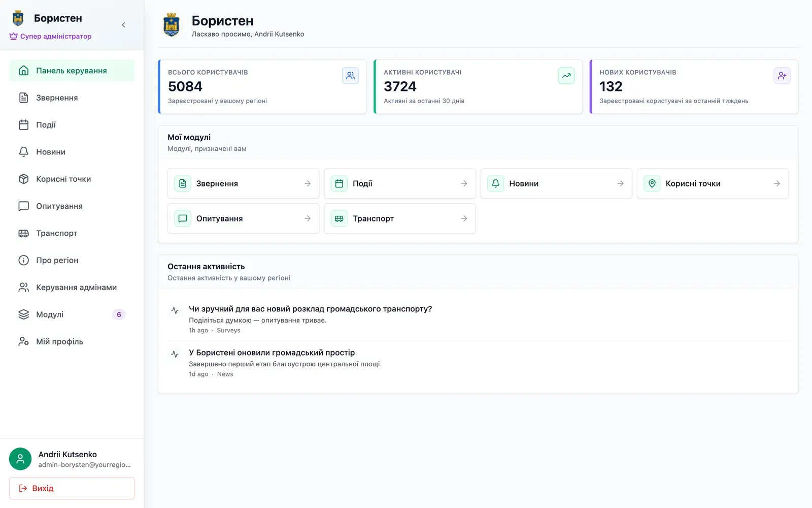Collapse the sidebar with the chevron arrow
Screen dimensions: 812x508
[x=123, y=25]
